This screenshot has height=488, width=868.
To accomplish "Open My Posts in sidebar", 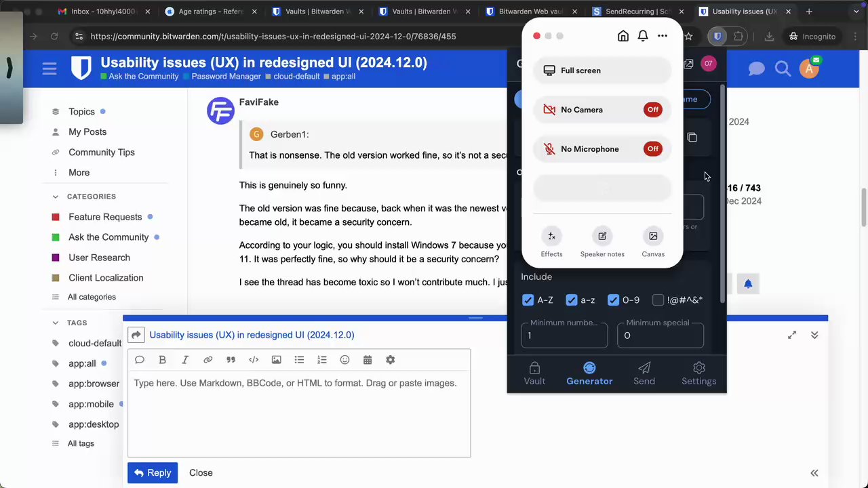I will (87, 132).
